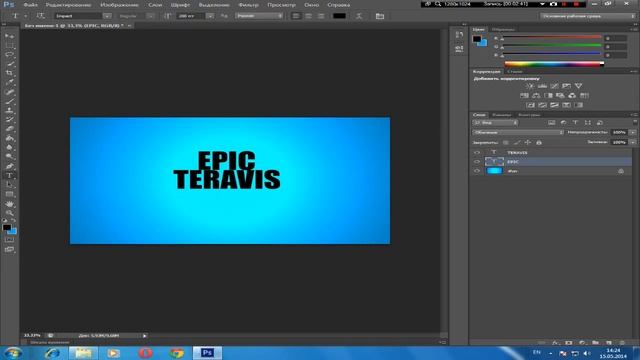640x360 pixels.
Task: Open the Редактирование menu
Action: coord(68,5)
